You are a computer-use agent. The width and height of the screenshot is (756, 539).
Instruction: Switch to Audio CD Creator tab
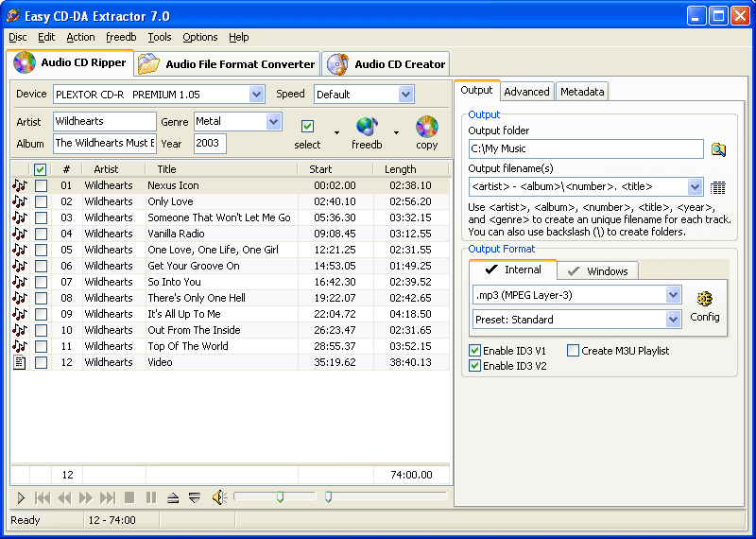[x=386, y=63]
